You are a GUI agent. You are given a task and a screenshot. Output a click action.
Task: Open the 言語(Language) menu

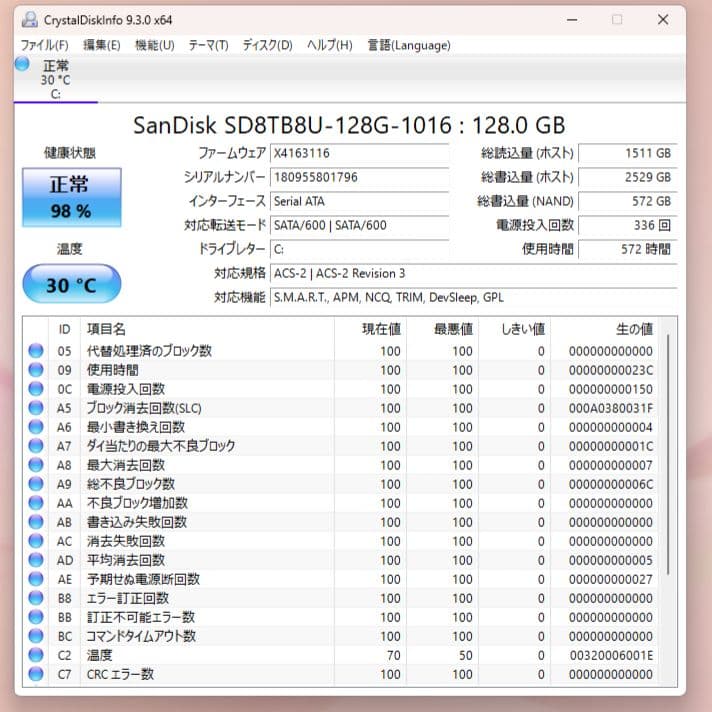click(x=409, y=45)
